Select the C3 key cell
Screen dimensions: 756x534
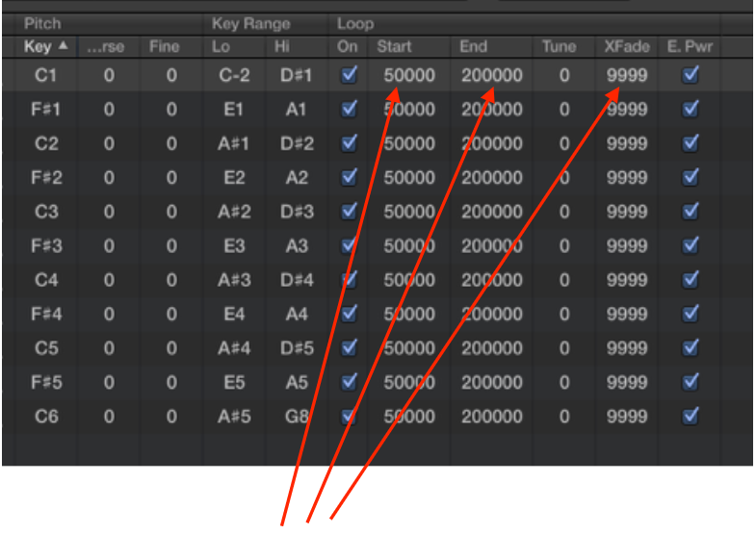pos(46,212)
